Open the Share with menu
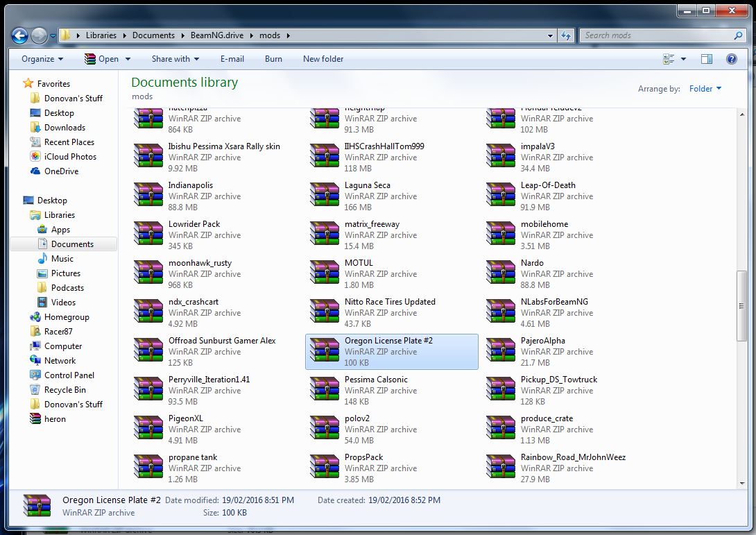This screenshot has width=756, height=535. [175, 59]
